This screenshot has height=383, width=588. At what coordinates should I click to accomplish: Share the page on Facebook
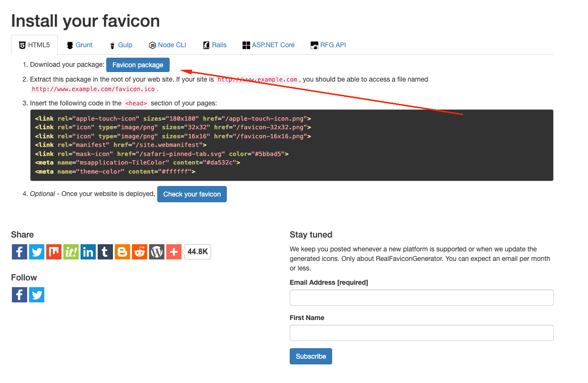point(20,252)
